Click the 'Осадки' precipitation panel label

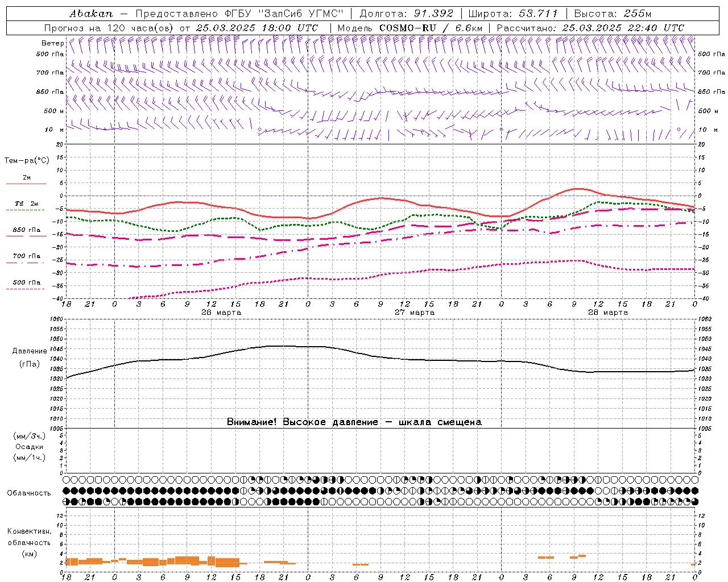pyautogui.click(x=30, y=447)
